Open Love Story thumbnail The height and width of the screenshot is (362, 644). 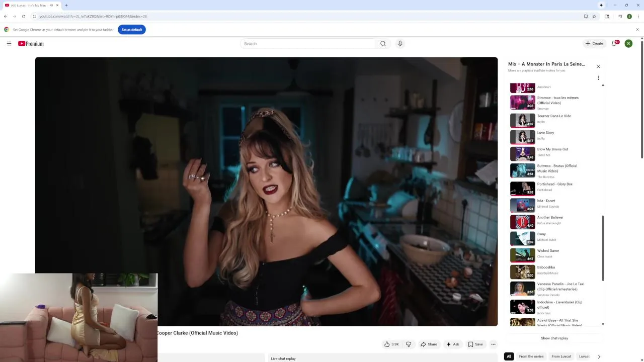pos(523,137)
